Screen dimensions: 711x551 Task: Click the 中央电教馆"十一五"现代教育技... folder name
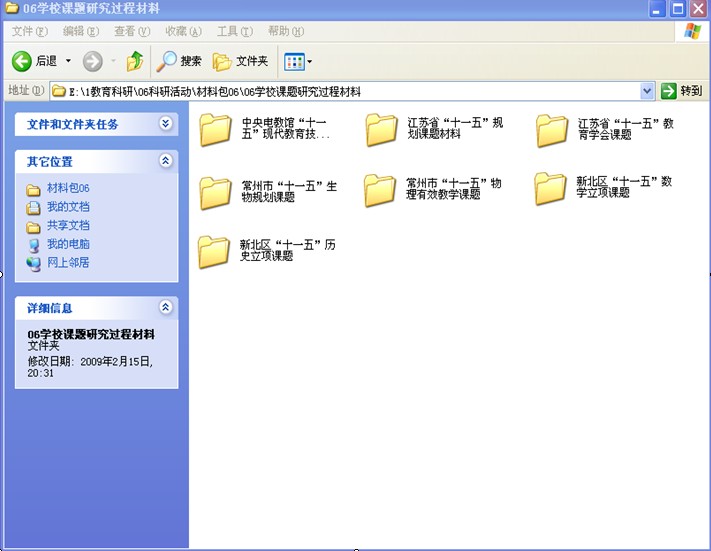pos(285,128)
